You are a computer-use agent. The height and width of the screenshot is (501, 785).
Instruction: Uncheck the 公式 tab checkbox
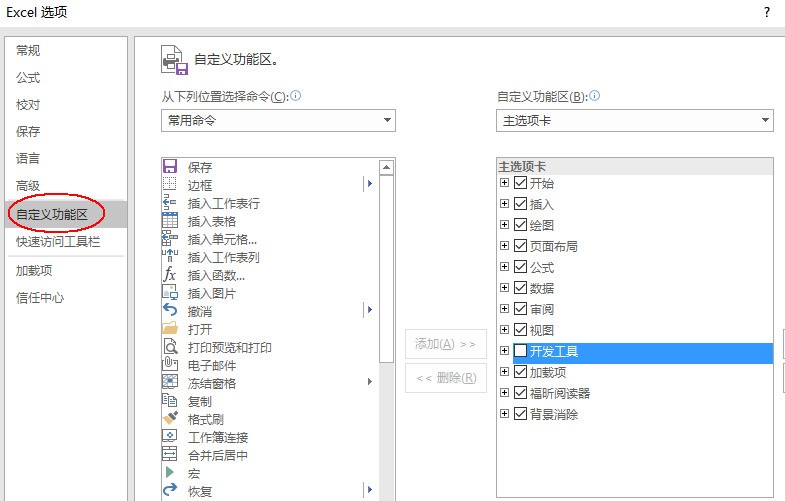point(521,267)
